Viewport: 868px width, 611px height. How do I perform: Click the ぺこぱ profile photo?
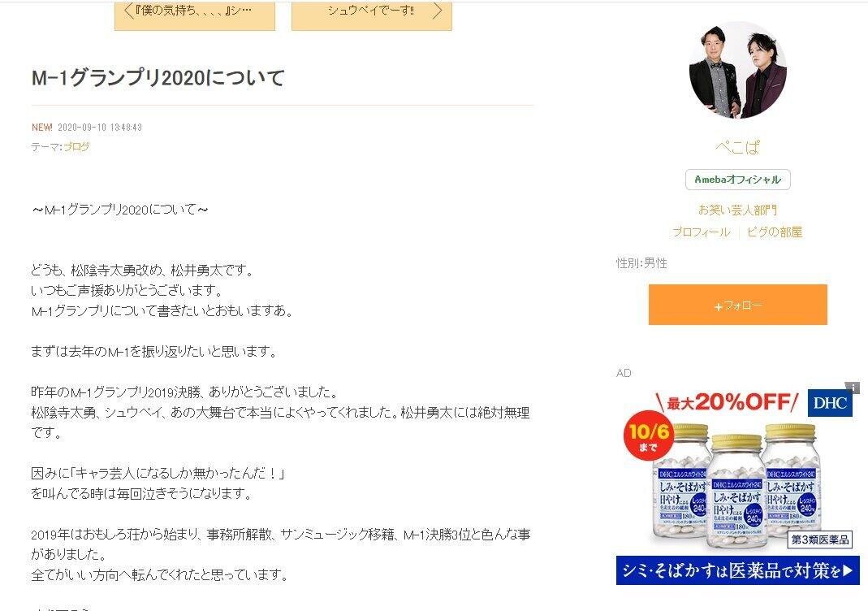(x=738, y=70)
